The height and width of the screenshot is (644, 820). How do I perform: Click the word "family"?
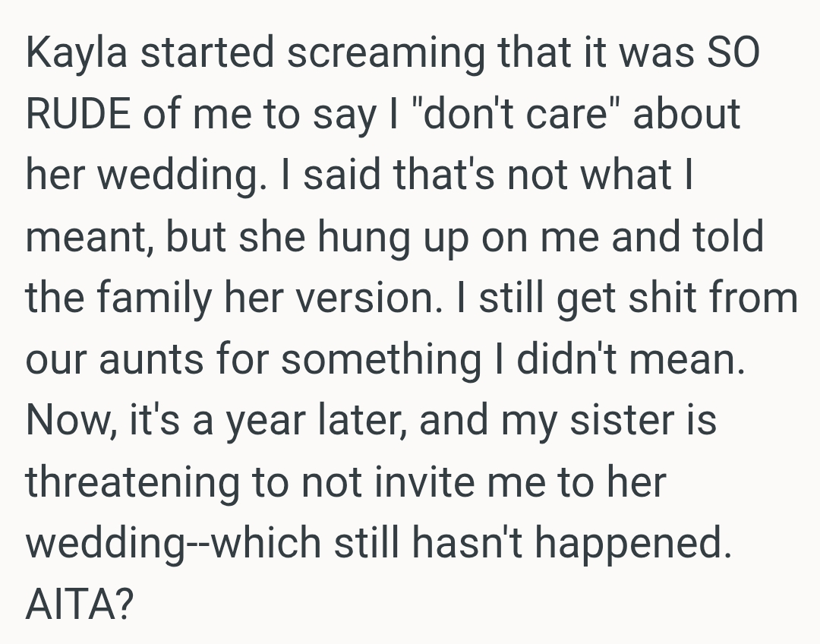[x=158, y=299]
